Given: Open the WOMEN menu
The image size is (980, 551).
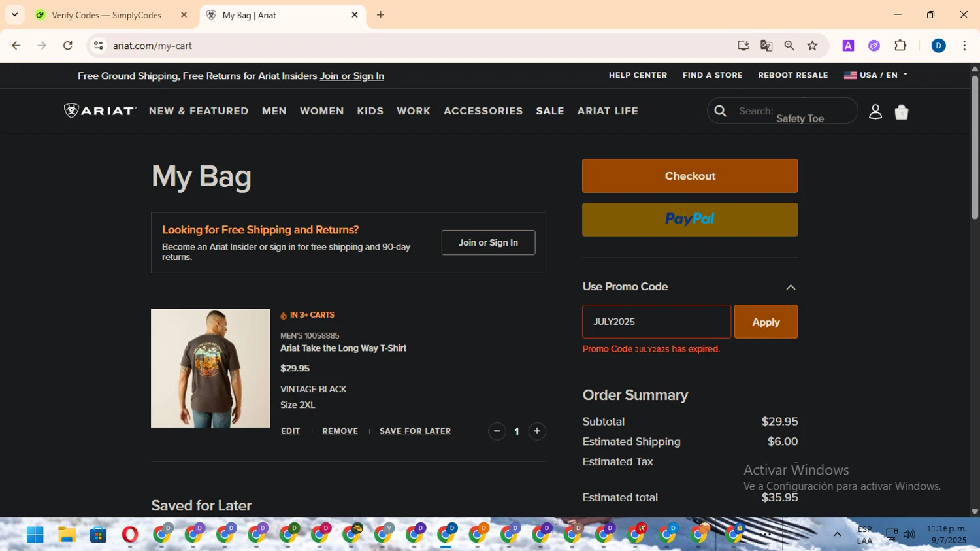Looking at the screenshot, I should point(321,111).
